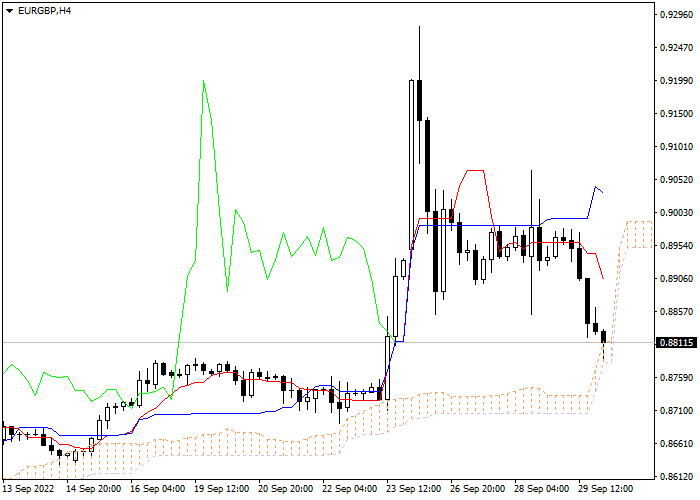The width and height of the screenshot is (700, 500).
Task: Click the EURGBP,H4 chart title
Action: tap(45, 11)
